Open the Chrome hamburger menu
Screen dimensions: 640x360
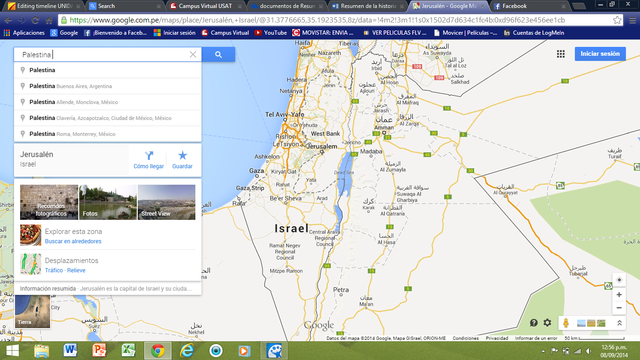point(632,20)
